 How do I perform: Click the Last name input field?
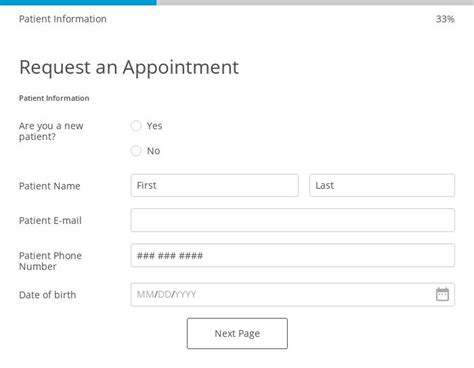pyautogui.click(x=382, y=185)
